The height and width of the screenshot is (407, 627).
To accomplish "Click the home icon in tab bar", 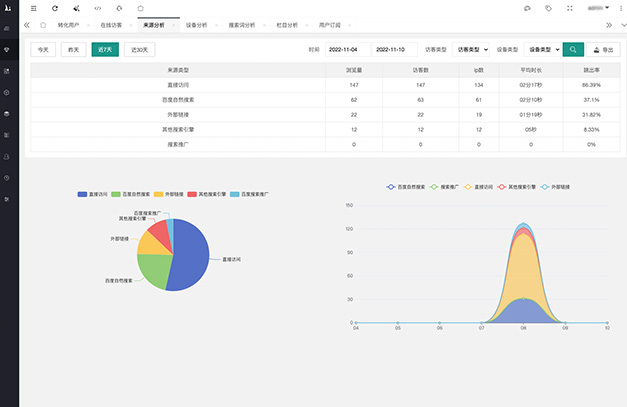I will pyautogui.click(x=43, y=24).
